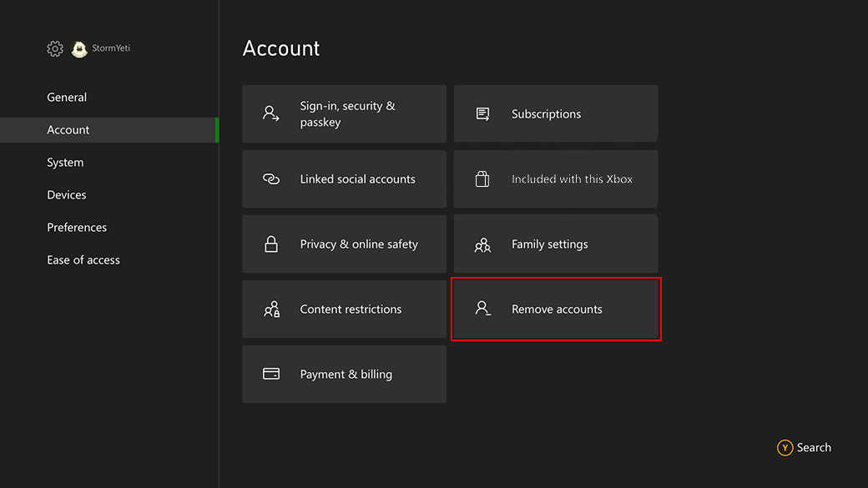Click the Search label at bottom right
Screen dimensions: 868x488
click(x=814, y=447)
